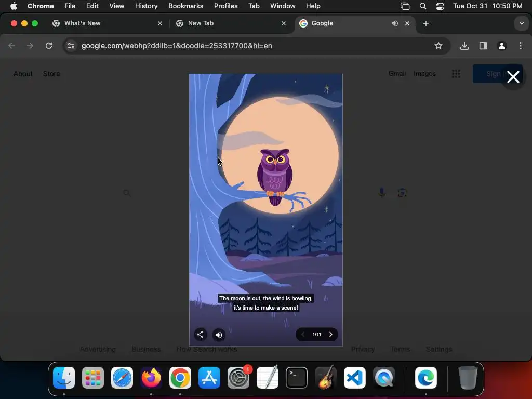This screenshot has height=399, width=532.
Task: Open Visual Studio Code from the dock
Action: point(354,378)
